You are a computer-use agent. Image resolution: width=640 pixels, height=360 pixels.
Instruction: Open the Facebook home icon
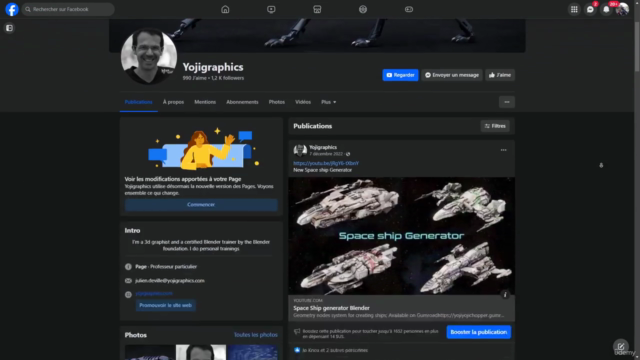coord(225,9)
